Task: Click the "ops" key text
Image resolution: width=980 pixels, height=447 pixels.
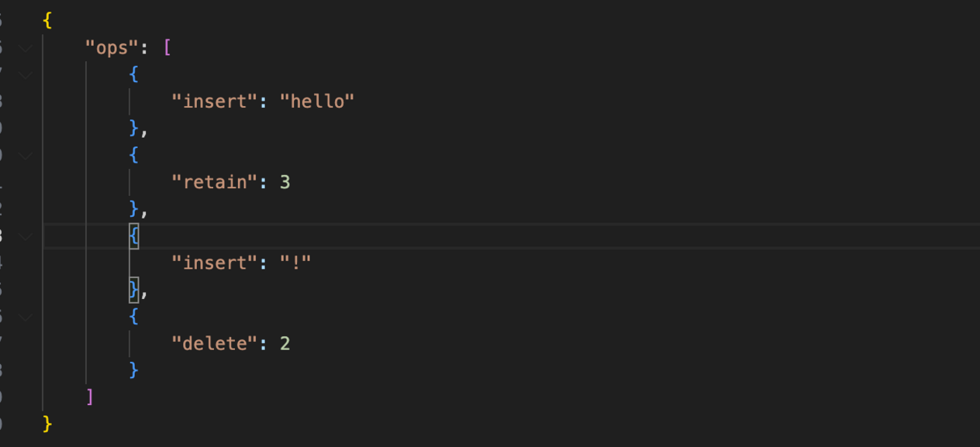Action: click(111, 47)
